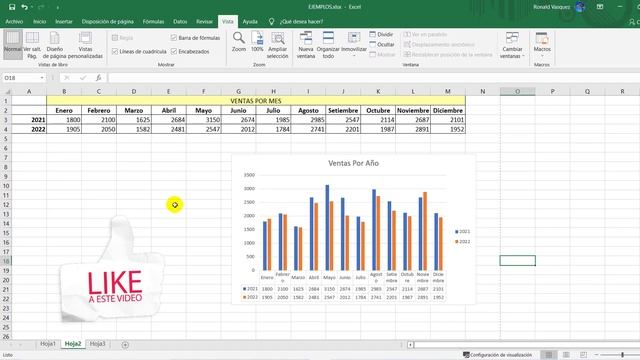Select cell containing 3150

204,120
